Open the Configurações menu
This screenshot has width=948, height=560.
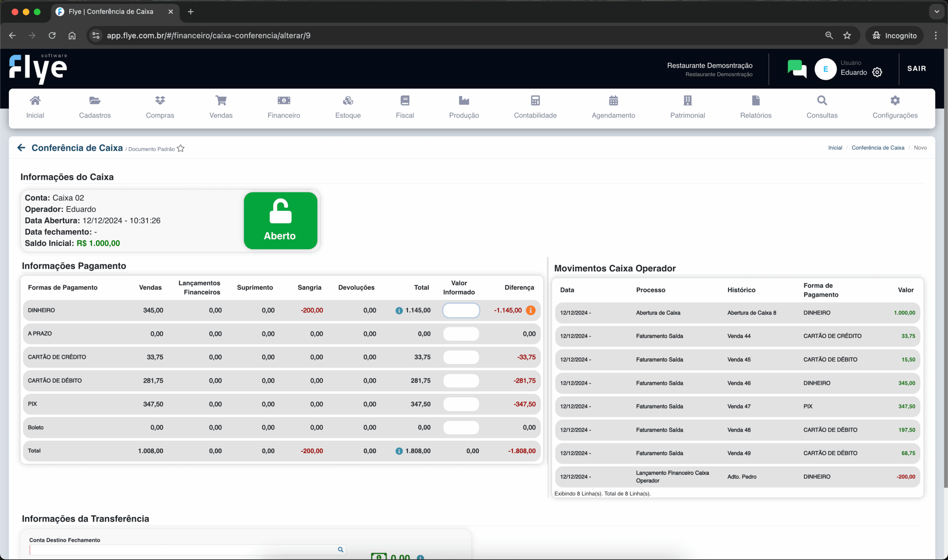[x=895, y=107]
